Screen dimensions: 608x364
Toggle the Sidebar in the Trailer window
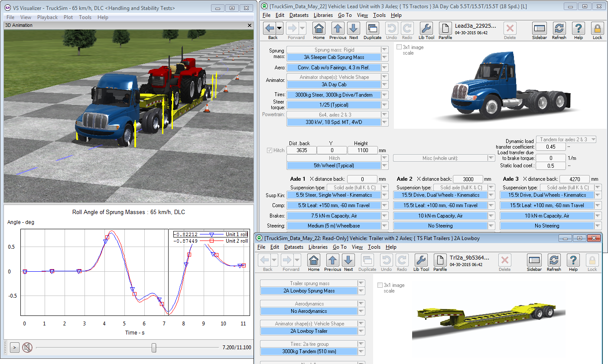[534, 261]
